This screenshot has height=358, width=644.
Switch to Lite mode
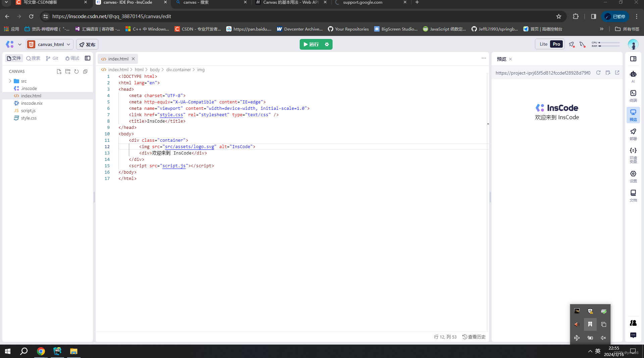click(543, 44)
